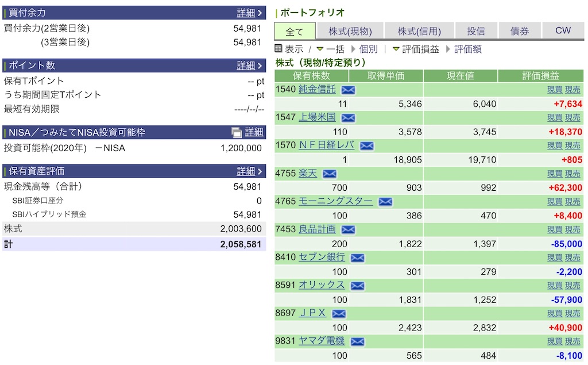
Task: Click 現売 for 楽天
Action: click(x=572, y=174)
